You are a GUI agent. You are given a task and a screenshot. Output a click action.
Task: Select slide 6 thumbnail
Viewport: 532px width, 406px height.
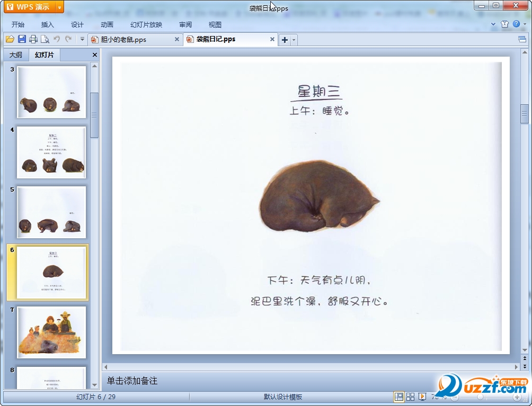pos(51,273)
